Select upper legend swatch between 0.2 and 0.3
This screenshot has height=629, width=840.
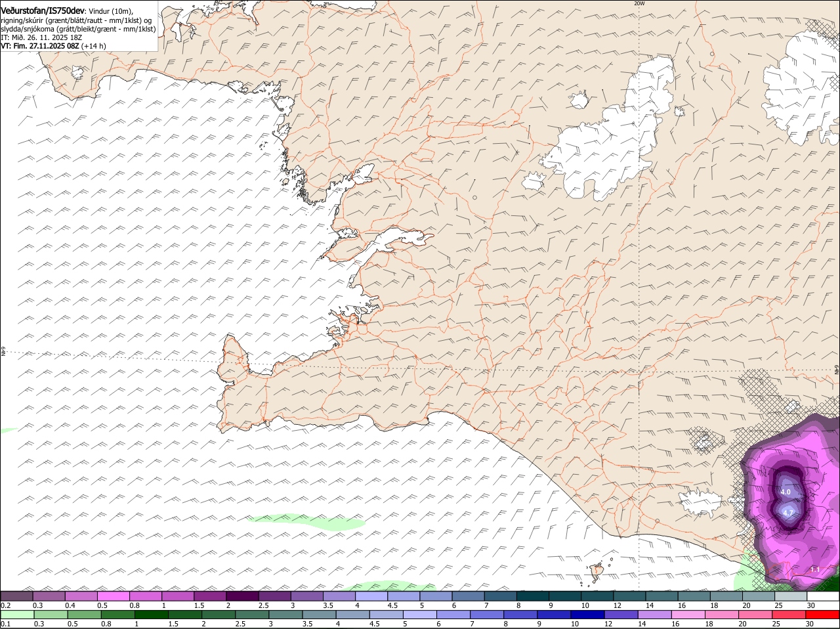click(x=16, y=596)
